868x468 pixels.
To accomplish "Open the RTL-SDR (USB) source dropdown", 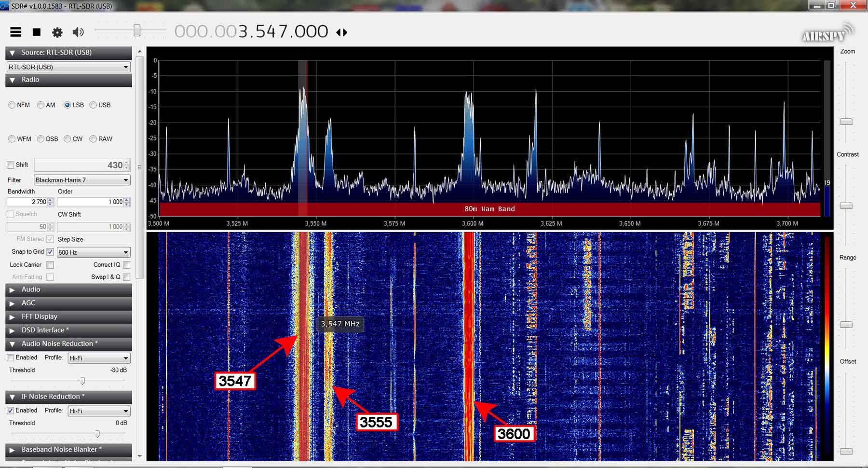I will [68, 67].
